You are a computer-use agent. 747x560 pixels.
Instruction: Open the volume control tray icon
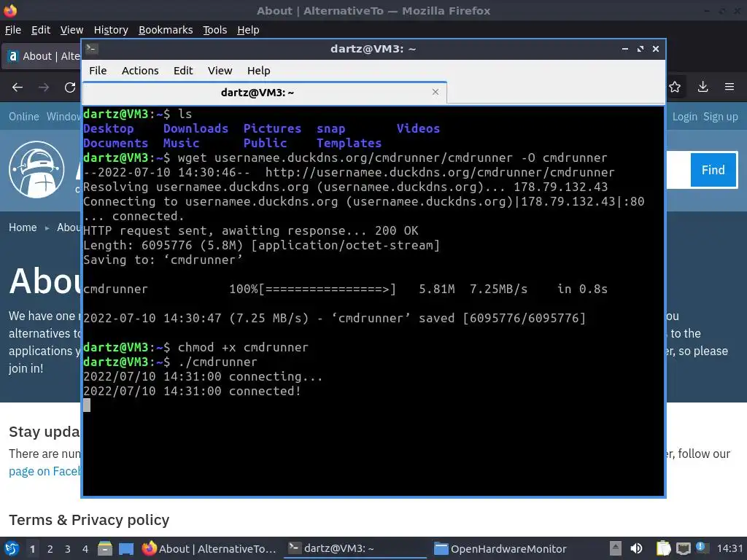tap(636, 548)
